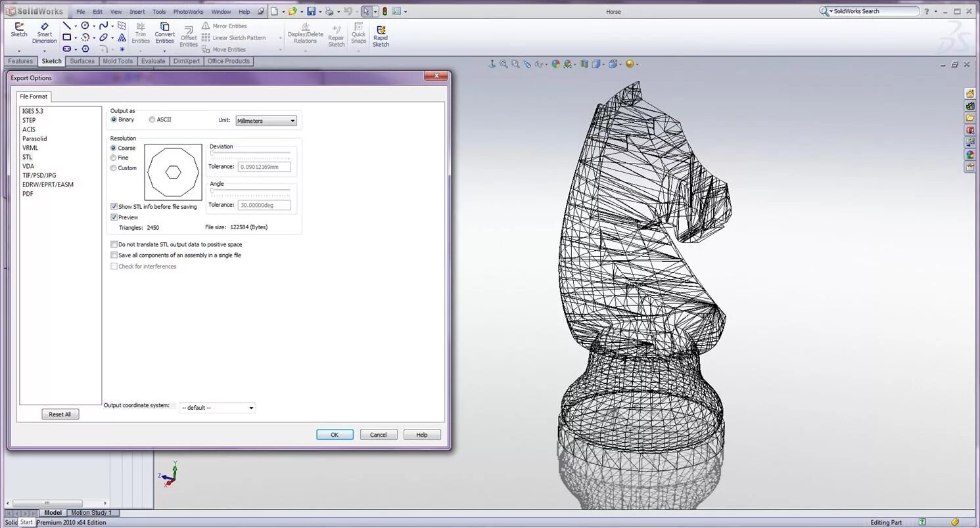Screen dimensions: 980x528
Task: Open the PhotoWorks menu
Action: coord(189,12)
